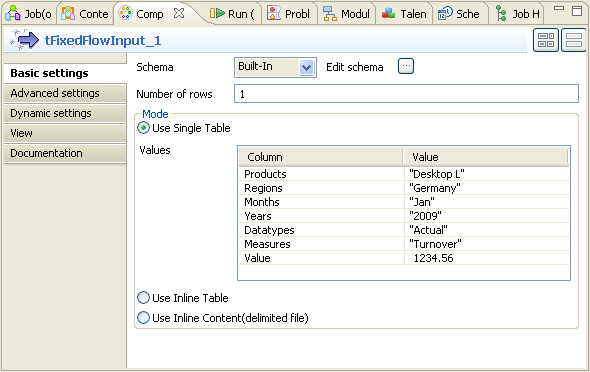Click the 1234.56 value cell

487,258
